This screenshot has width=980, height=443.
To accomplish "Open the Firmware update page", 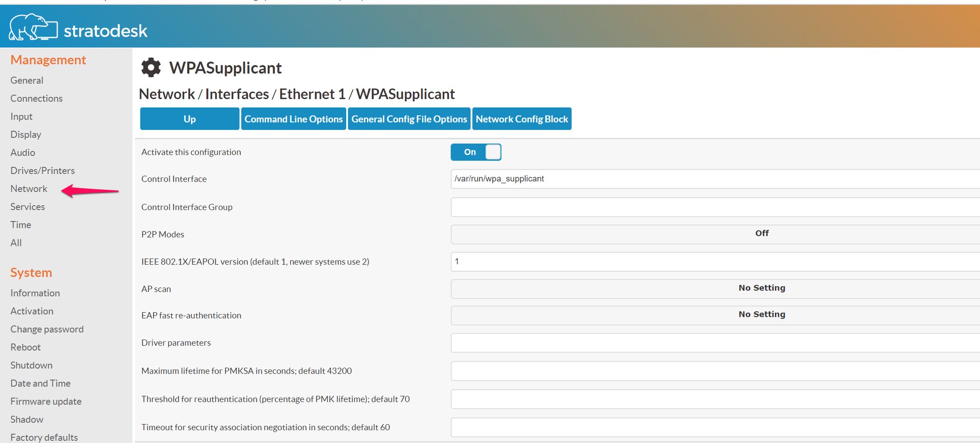I will click(x=46, y=401).
